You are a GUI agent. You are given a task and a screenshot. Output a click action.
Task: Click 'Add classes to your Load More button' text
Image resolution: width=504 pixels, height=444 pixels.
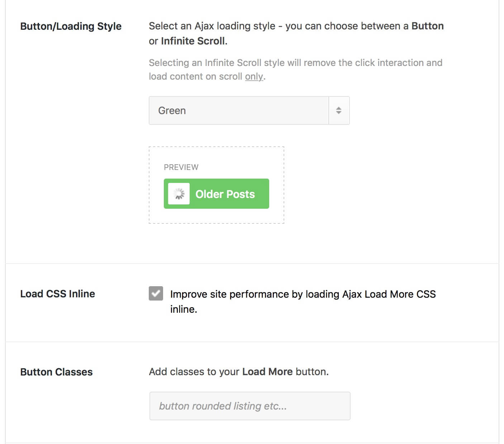tap(239, 372)
